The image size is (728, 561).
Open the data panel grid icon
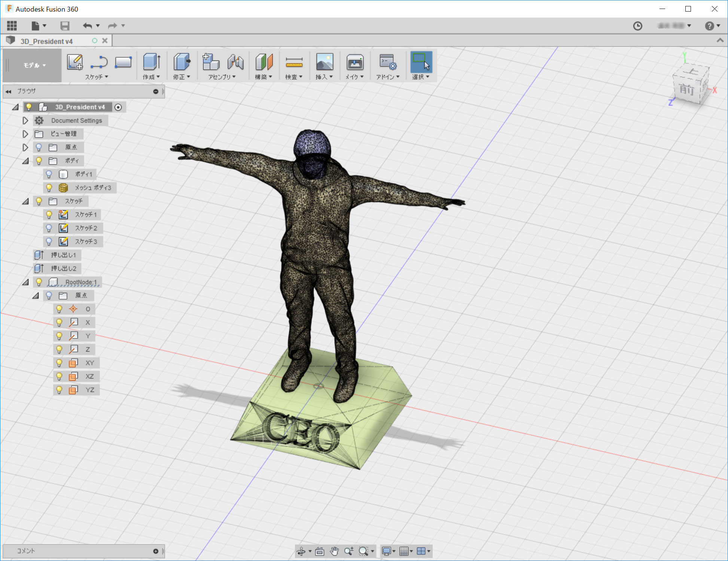[12, 26]
